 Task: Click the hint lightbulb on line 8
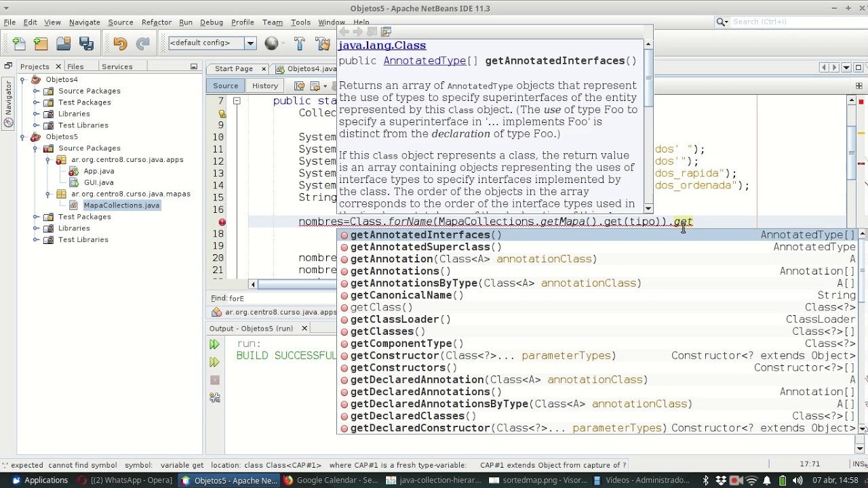(x=222, y=113)
